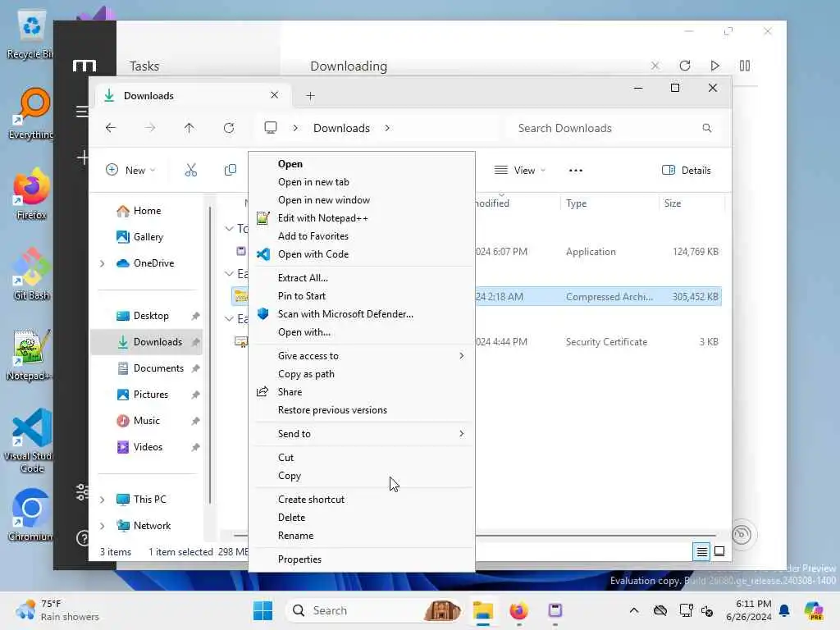Select Extract All... from the context menu
840x630 pixels.
(x=303, y=278)
